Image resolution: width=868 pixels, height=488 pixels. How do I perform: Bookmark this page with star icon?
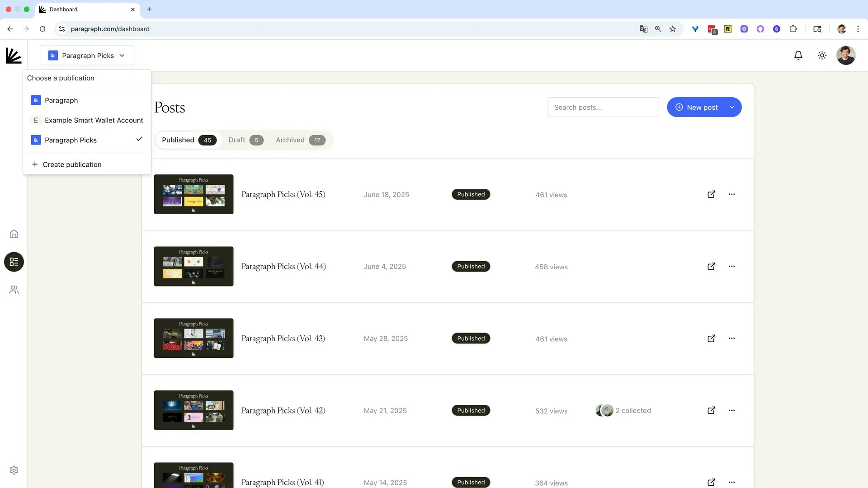673,29
